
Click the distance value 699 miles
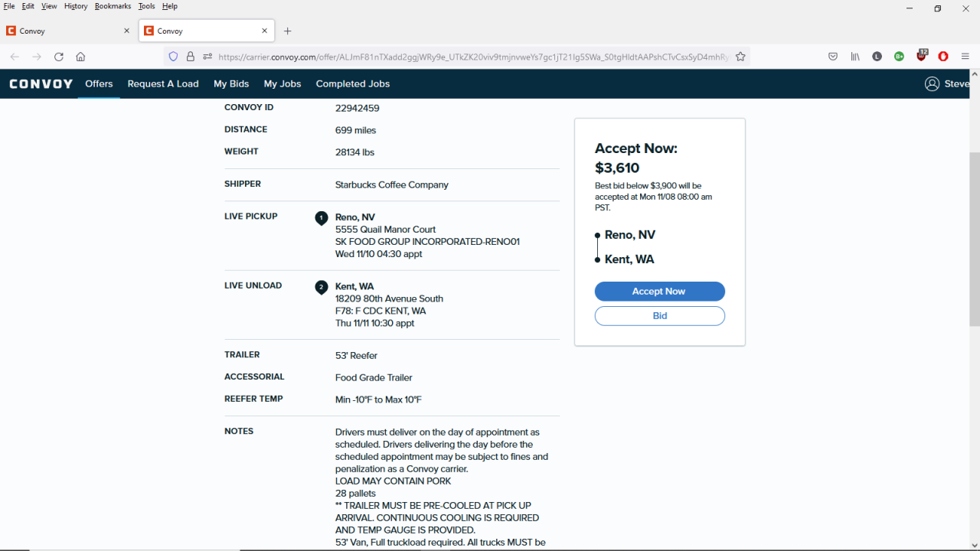[355, 131]
